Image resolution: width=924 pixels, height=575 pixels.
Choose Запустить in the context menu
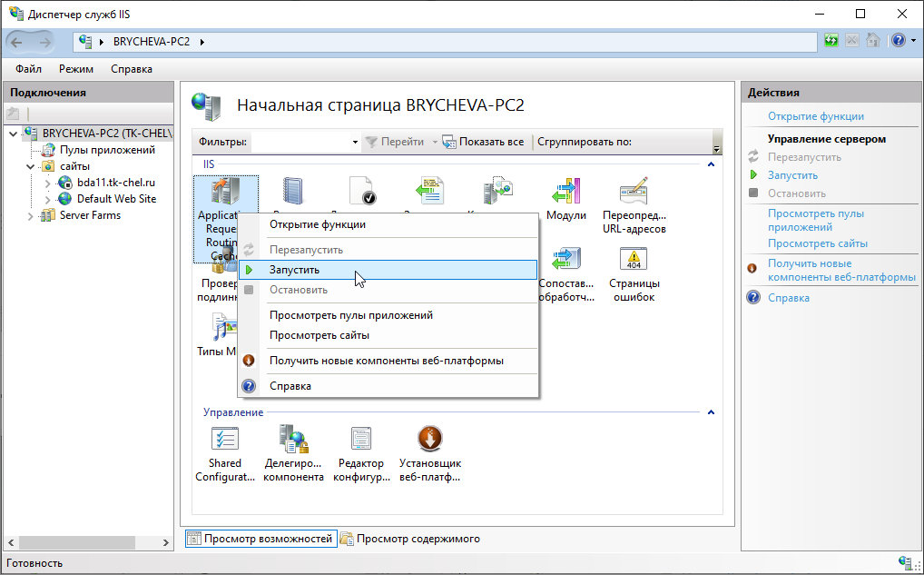[x=388, y=270]
